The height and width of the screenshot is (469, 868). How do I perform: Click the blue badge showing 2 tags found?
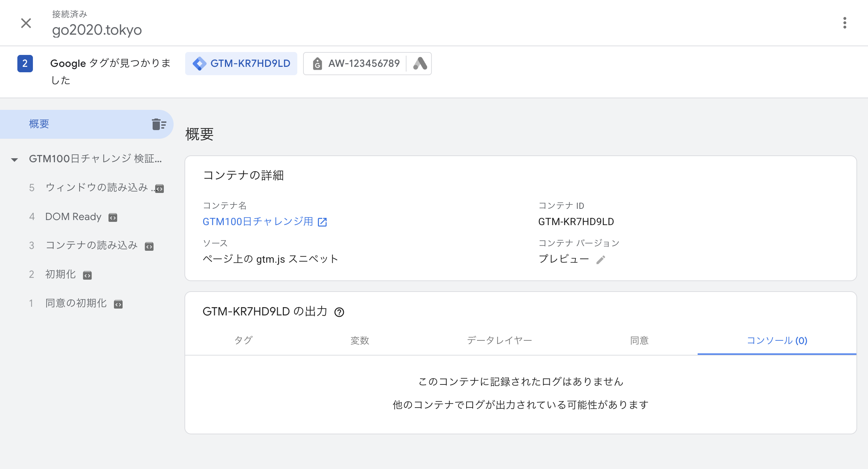pos(25,64)
